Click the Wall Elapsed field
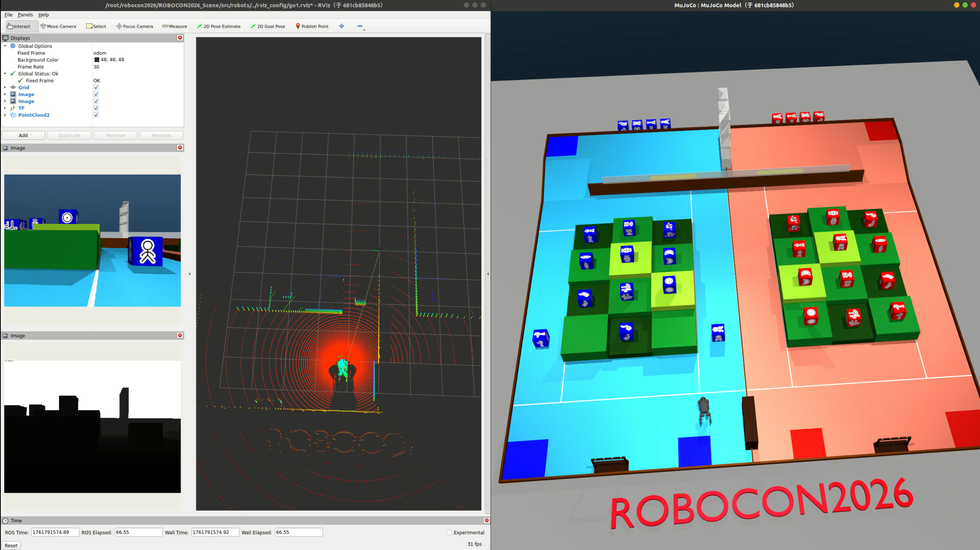980x550 pixels. (298, 532)
